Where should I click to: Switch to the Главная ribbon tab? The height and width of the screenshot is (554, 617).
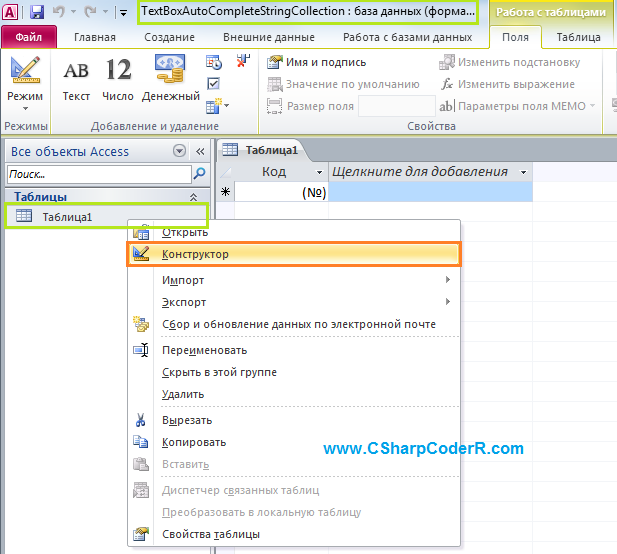[95, 37]
